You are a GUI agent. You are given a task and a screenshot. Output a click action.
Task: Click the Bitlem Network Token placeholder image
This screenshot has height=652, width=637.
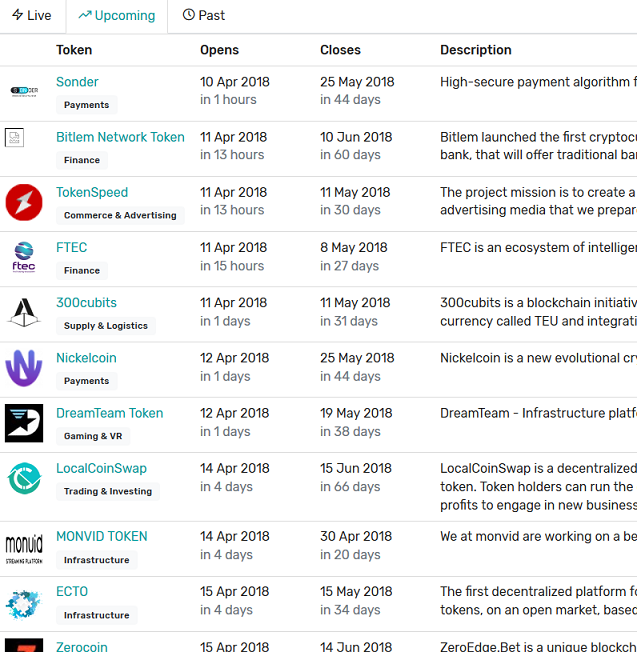click(x=14, y=137)
